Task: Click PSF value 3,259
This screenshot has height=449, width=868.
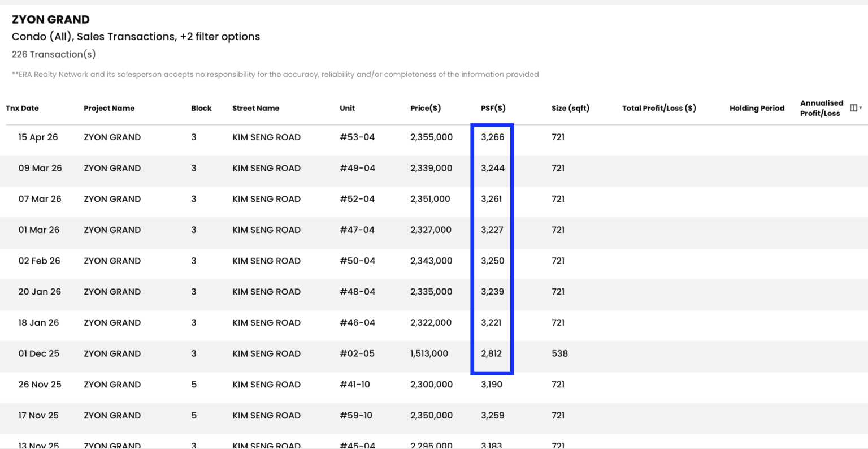Action: 493,415
